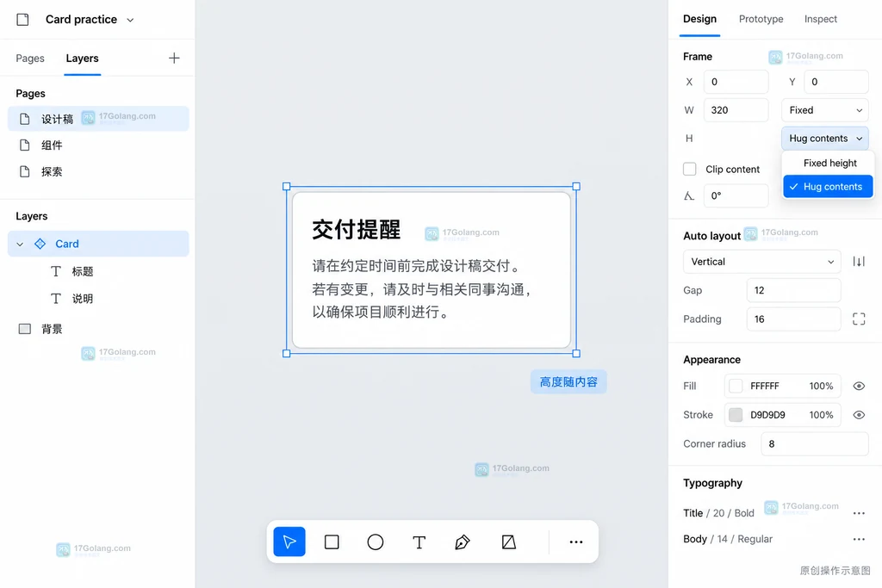882x588 pixels.
Task: Click the Padding input field
Action: [x=793, y=319]
